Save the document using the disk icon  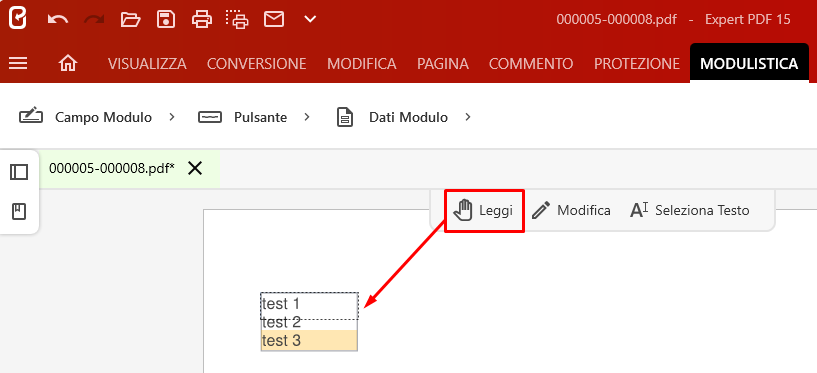(x=166, y=19)
